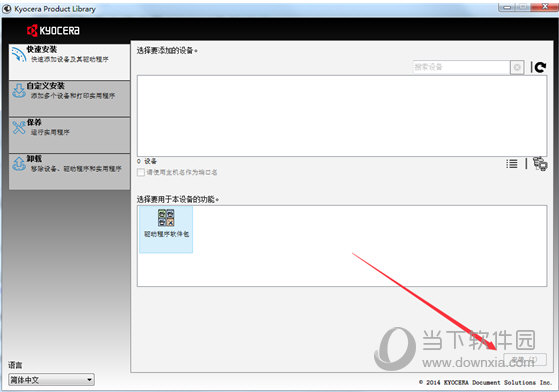Focus the 搜索设备 search field
Viewport: 559px width, 392px height.
(461, 67)
